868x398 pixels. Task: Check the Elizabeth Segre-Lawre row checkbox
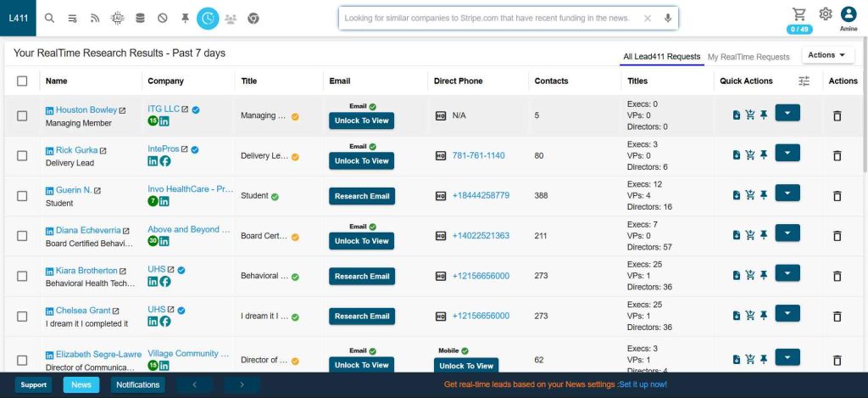(22, 361)
